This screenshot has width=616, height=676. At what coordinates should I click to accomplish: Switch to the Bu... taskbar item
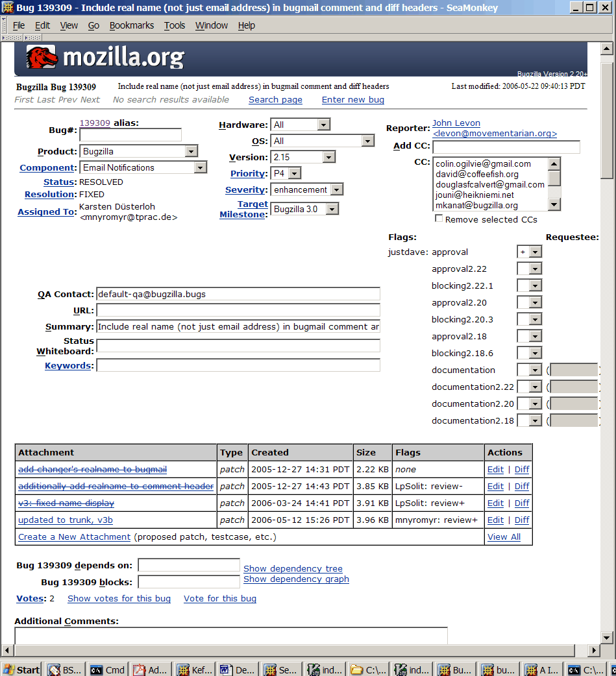click(456, 670)
